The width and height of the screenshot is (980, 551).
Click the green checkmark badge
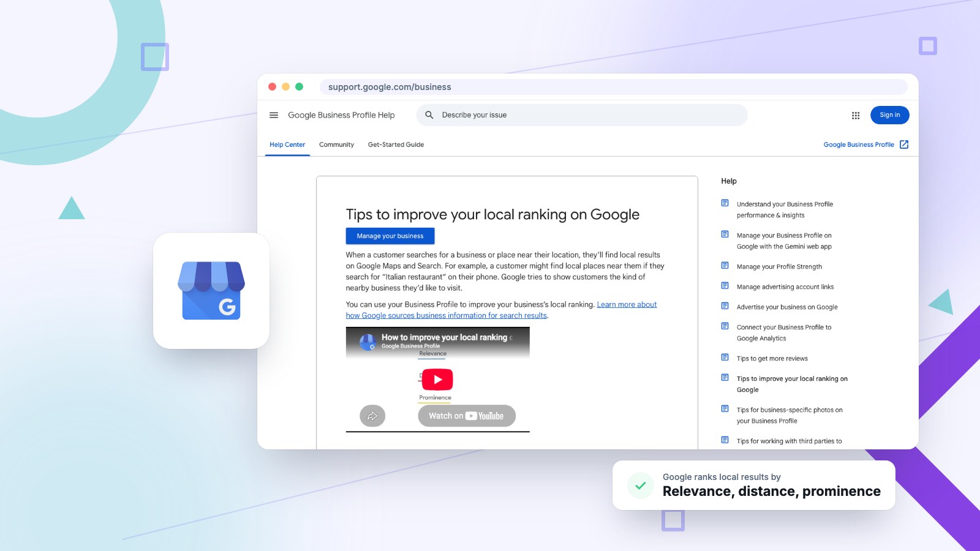click(x=641, y=485)
